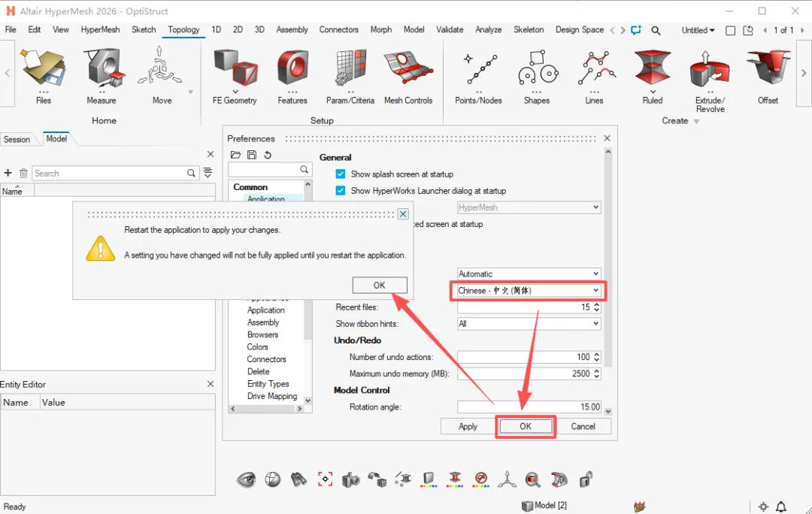Select the Lines create tool

(x=595, y=76)
